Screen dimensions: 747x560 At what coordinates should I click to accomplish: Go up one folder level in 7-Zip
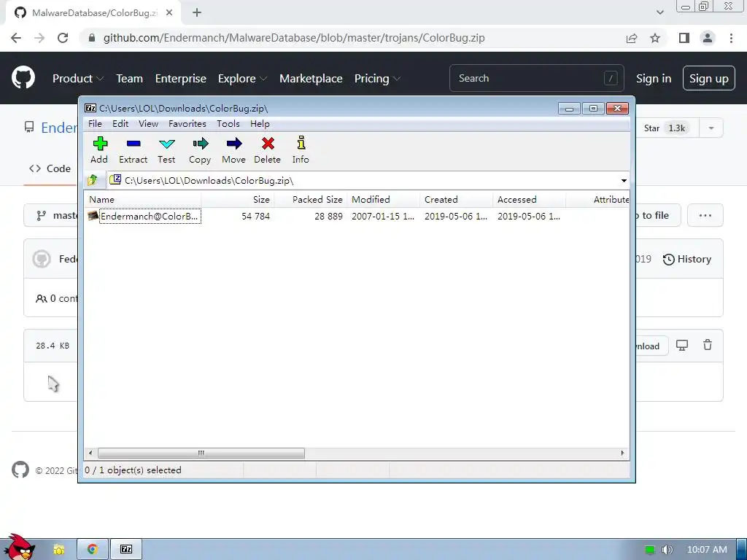[x=93, y=180]
